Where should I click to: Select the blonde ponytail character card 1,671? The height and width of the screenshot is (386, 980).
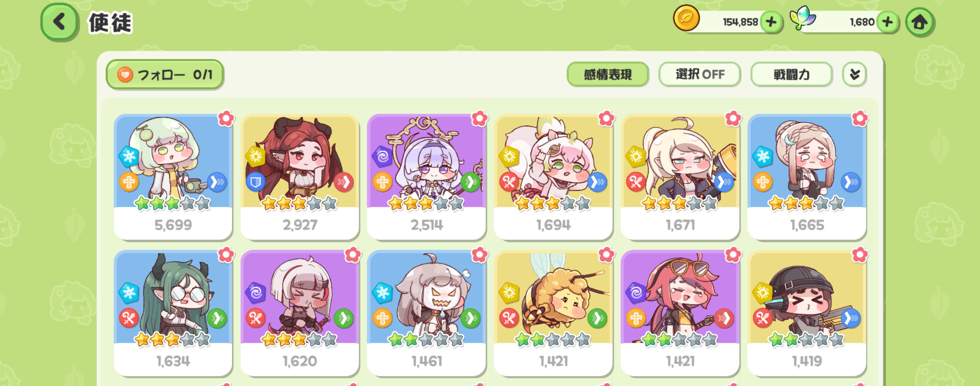tap(680, 177)
